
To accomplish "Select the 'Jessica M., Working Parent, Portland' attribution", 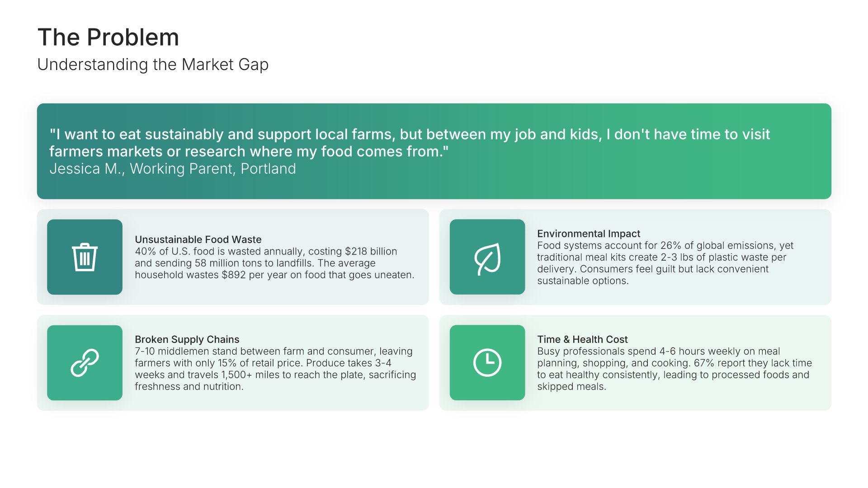I will tap(173, 169).
